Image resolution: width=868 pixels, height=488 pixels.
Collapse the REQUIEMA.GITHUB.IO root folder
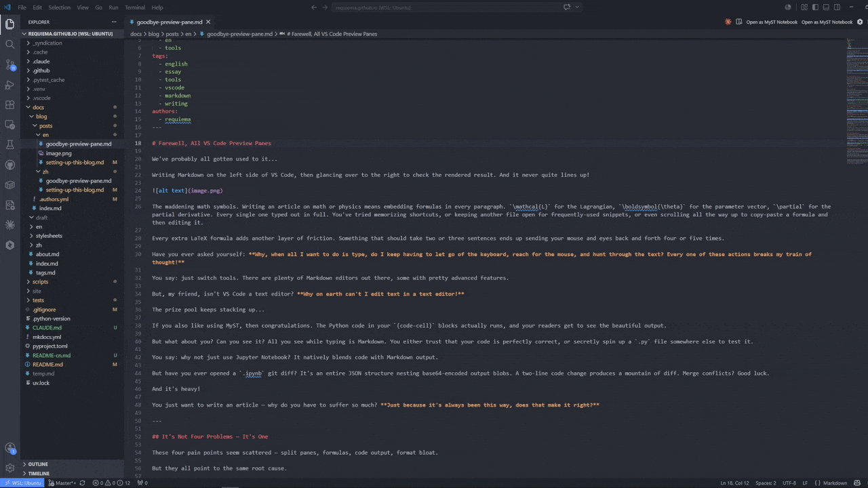tap(72, 33)
